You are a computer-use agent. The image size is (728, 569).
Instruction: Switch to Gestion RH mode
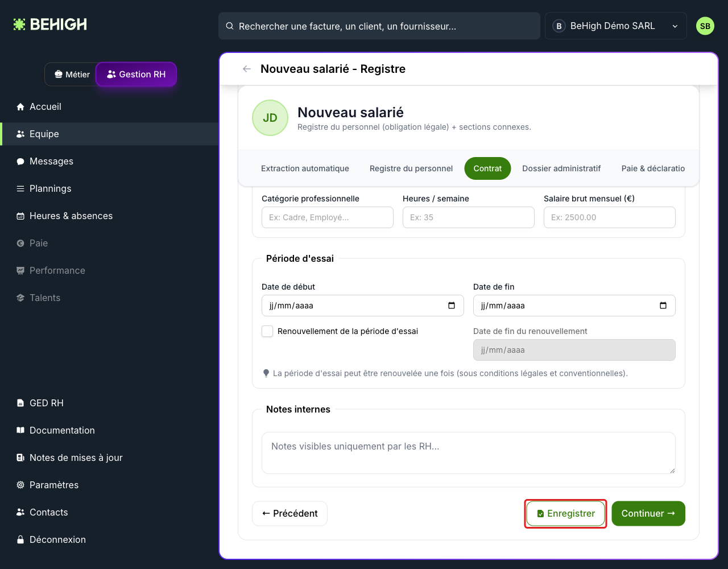(136, 75)
